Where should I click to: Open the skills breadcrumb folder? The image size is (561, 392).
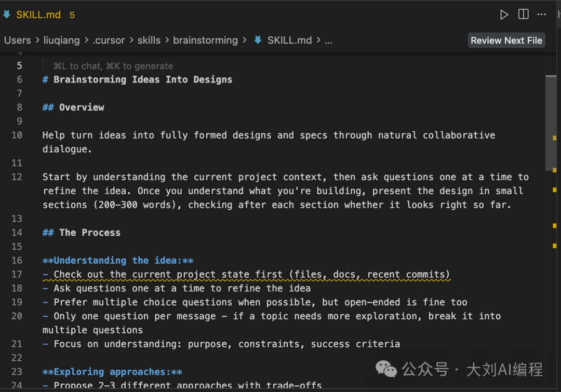(149, 40)
